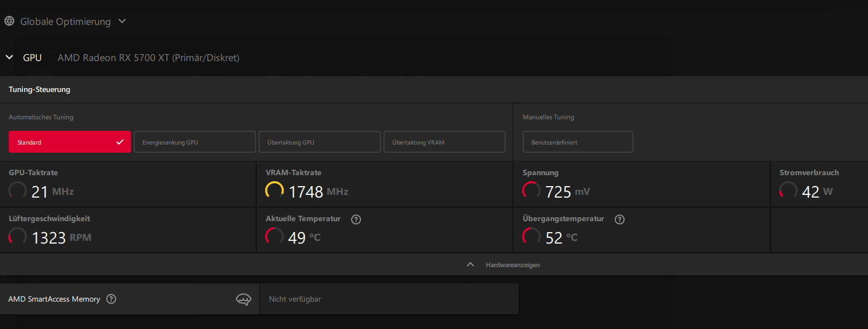Open the Globale Optimierung dropdown arrow

point(122,21)
